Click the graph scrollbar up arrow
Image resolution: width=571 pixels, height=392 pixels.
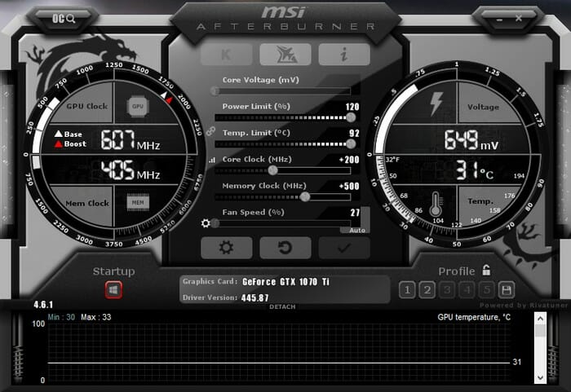[x=540, y=319]
